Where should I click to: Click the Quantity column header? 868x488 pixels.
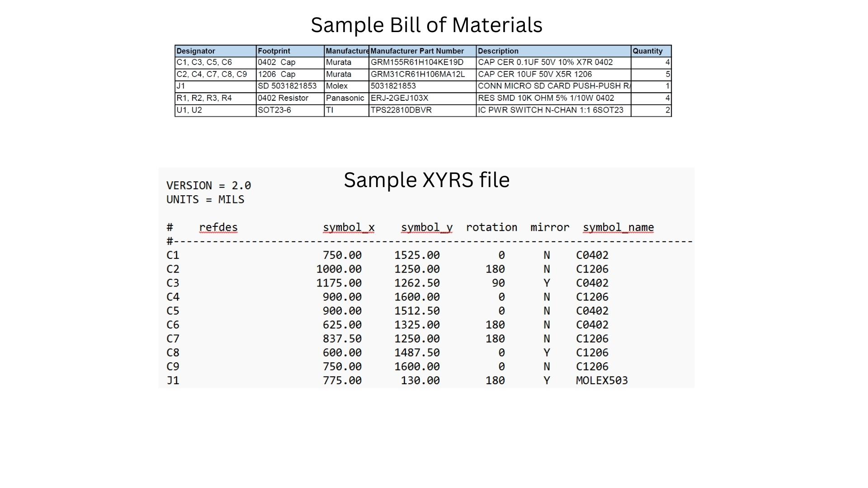649,51
